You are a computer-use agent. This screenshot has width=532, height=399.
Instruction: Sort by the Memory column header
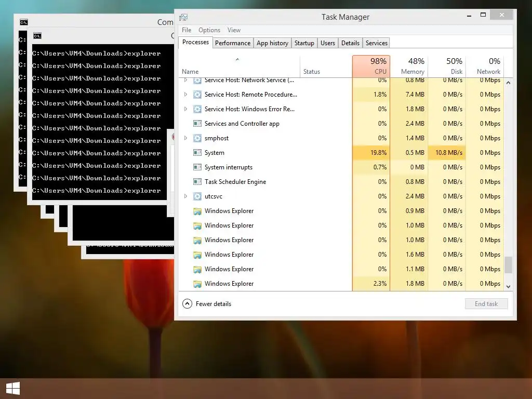pyautogui.click(x=409, y=66)
